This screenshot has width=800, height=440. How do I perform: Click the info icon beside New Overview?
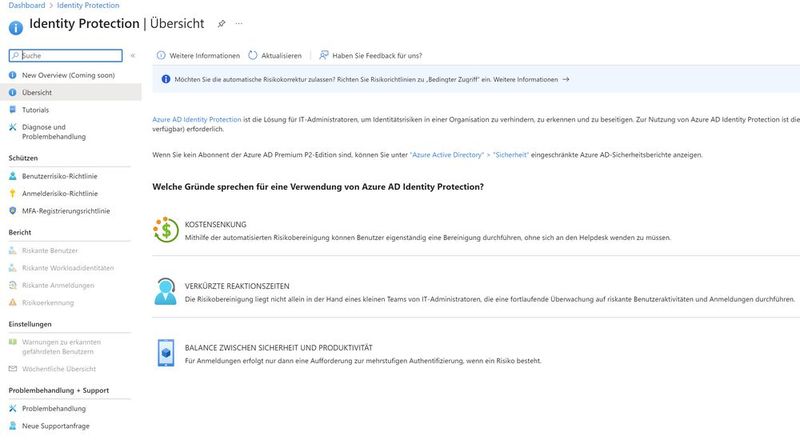(x=13, y=75)
